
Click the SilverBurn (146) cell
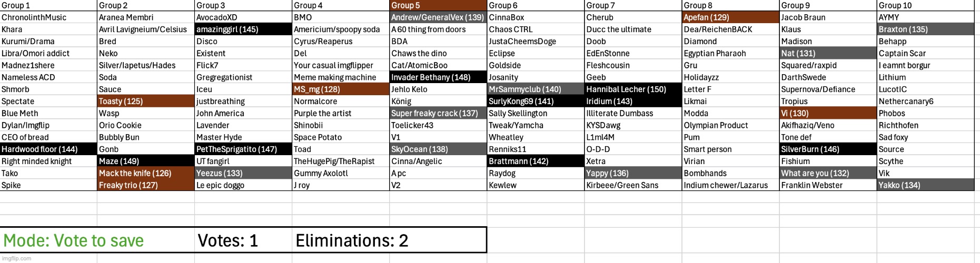coord(828,149)
